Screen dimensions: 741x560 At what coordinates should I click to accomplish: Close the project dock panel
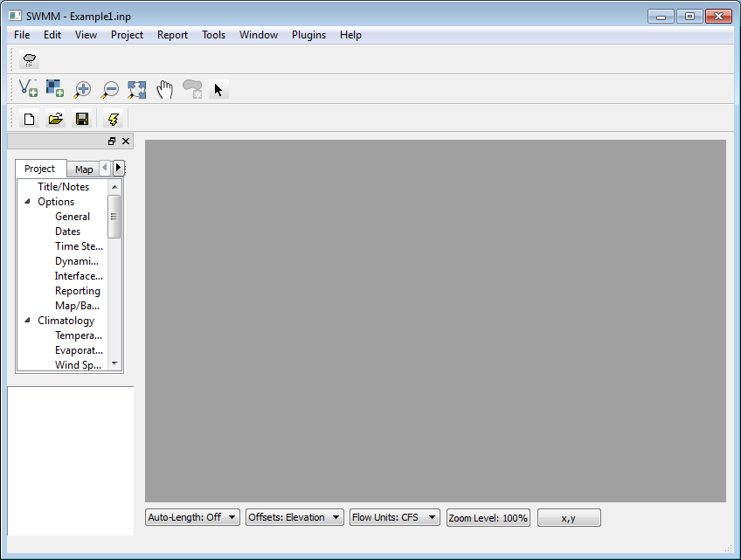pos(126,142)
